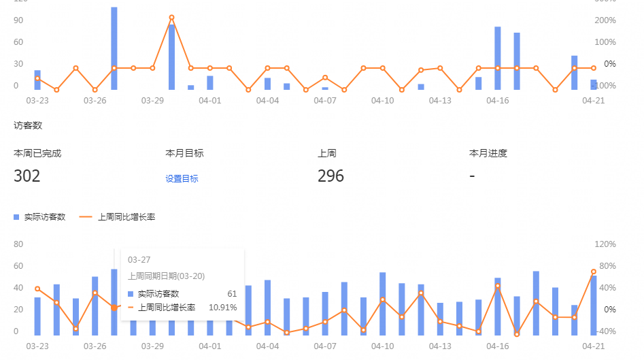This screenshot has height=360, width=644.
Task: Select the 10.91% growth value in the tooltip
Action: 222,308
